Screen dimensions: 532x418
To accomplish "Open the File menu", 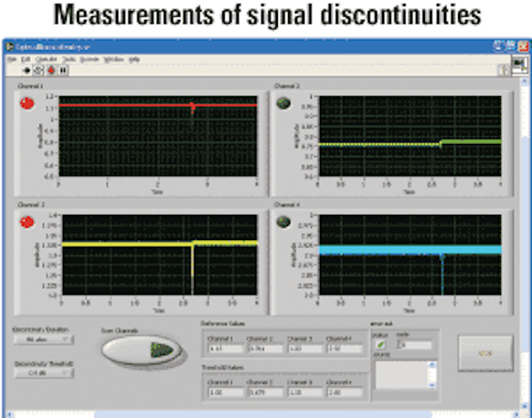I will 12,59.
